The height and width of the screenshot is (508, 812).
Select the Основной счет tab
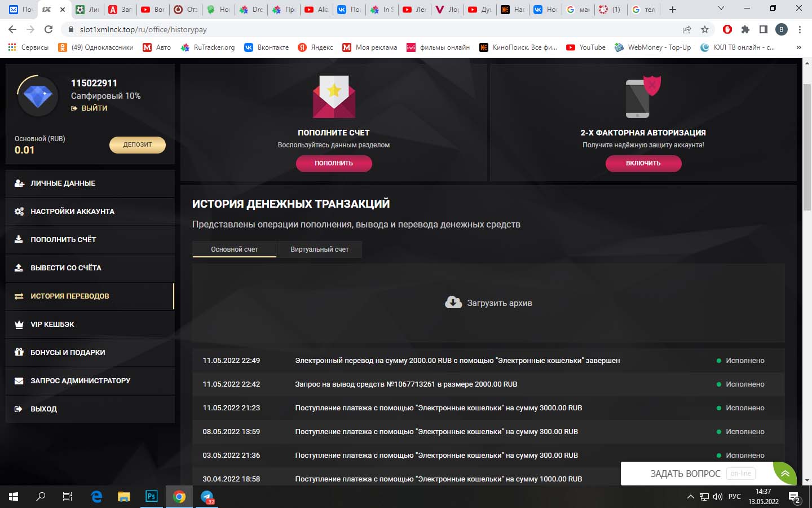coord(235,249)
